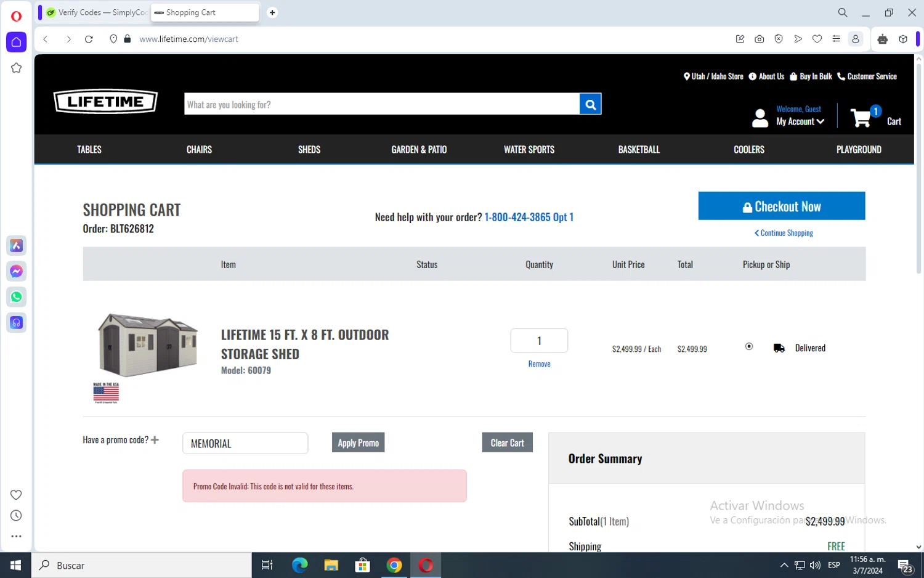Open the Basketball menu
Screen dimensions: 924x578
click(x=639, y=150)
